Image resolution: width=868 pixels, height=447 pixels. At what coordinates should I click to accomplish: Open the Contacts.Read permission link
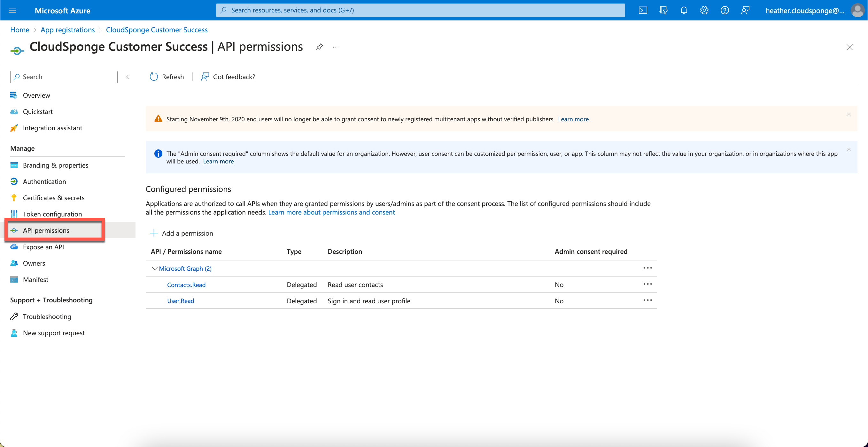[186, 285]
